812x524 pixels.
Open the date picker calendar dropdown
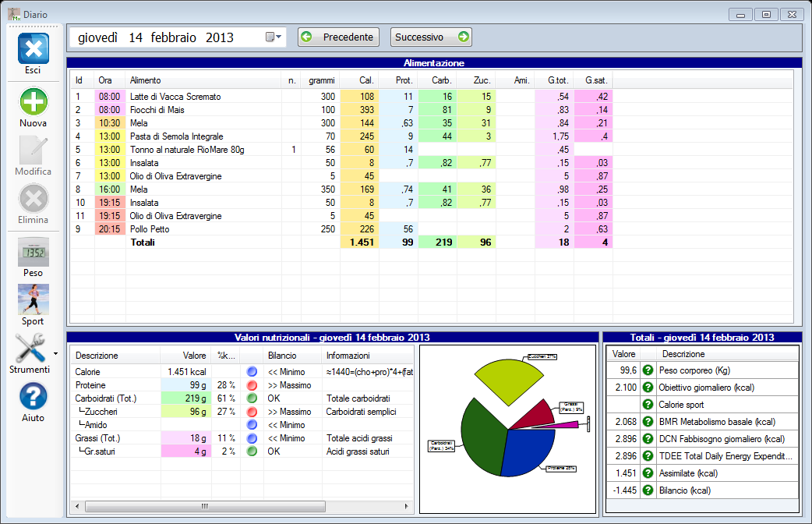[274, 37]
